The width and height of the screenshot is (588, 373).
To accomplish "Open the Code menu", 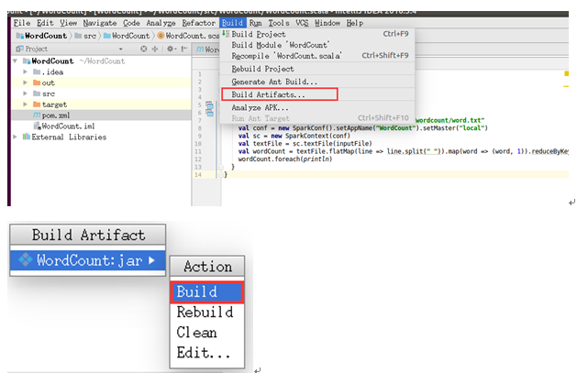I will pyautogui.click(x=131, y=23).
